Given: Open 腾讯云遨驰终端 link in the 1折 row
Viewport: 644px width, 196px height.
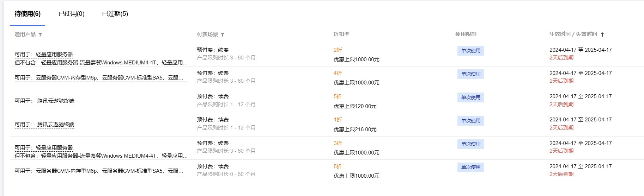Looking at the screenshot, I should 56,125.
